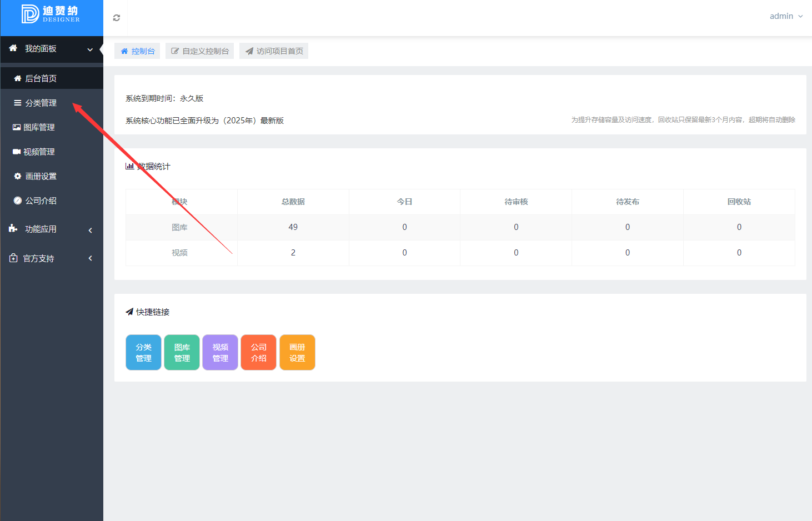Click the purple 视频管理 shortcut tile
The height and width of the screenshot is (521, 812).
tap(220, 352)
